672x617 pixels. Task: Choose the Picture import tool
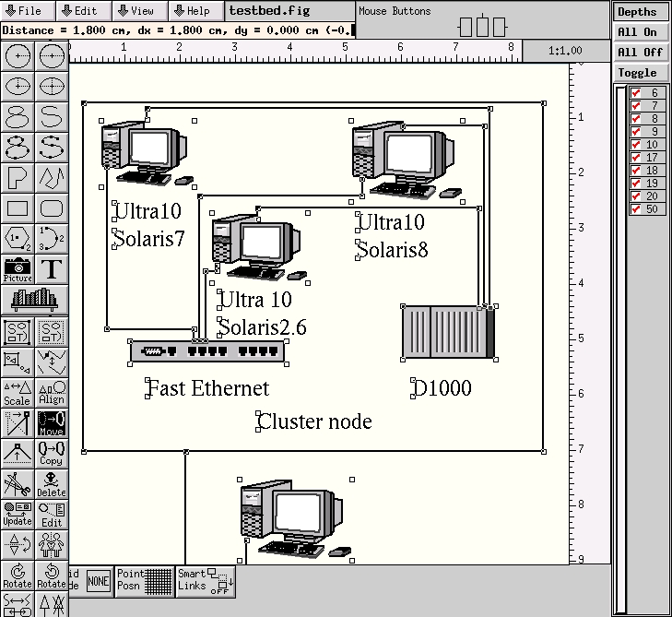[x=18, y=269]
